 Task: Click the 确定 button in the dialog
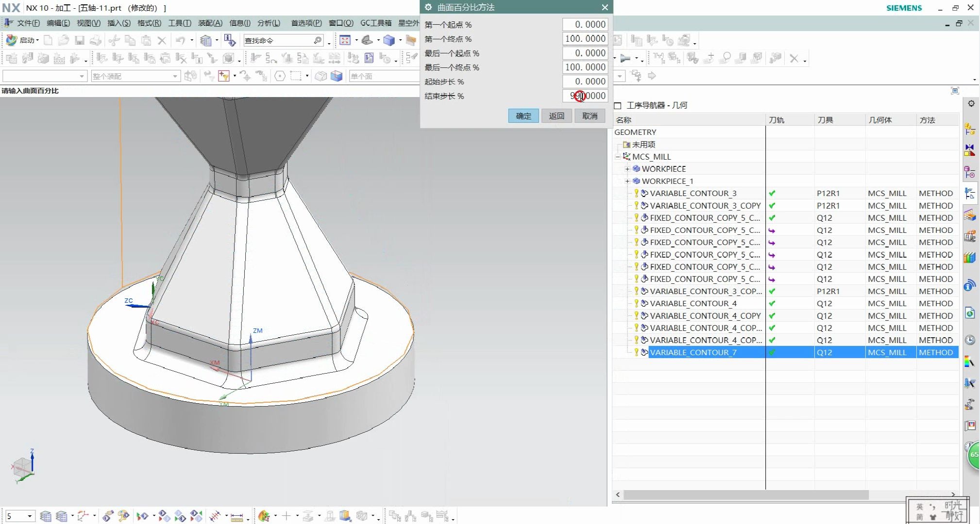pos(523,116)
